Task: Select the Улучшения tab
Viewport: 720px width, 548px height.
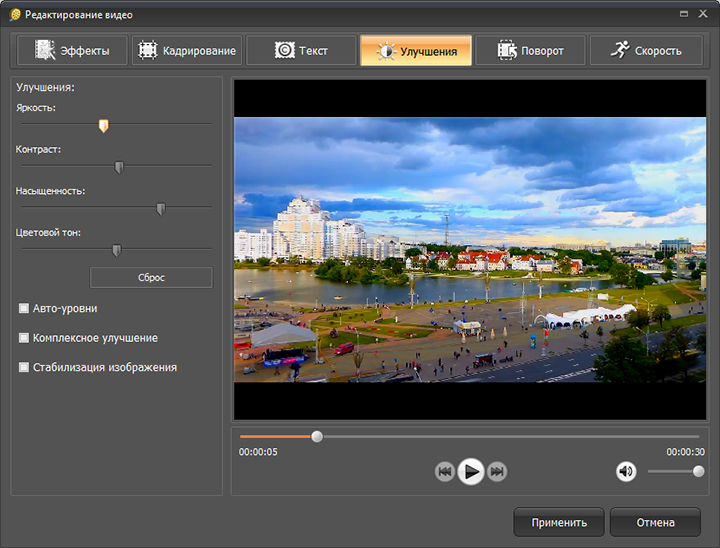Action: (x=416, y=51)
